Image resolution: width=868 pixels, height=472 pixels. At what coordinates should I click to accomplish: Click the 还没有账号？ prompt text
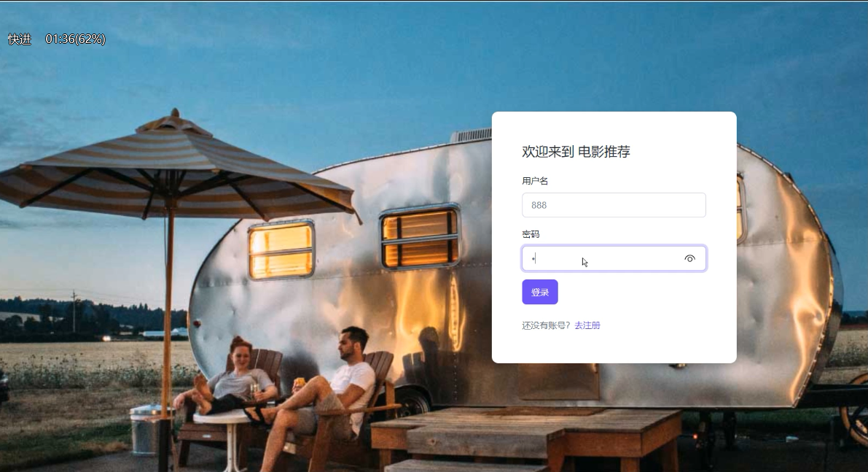[x=546, y=325]
